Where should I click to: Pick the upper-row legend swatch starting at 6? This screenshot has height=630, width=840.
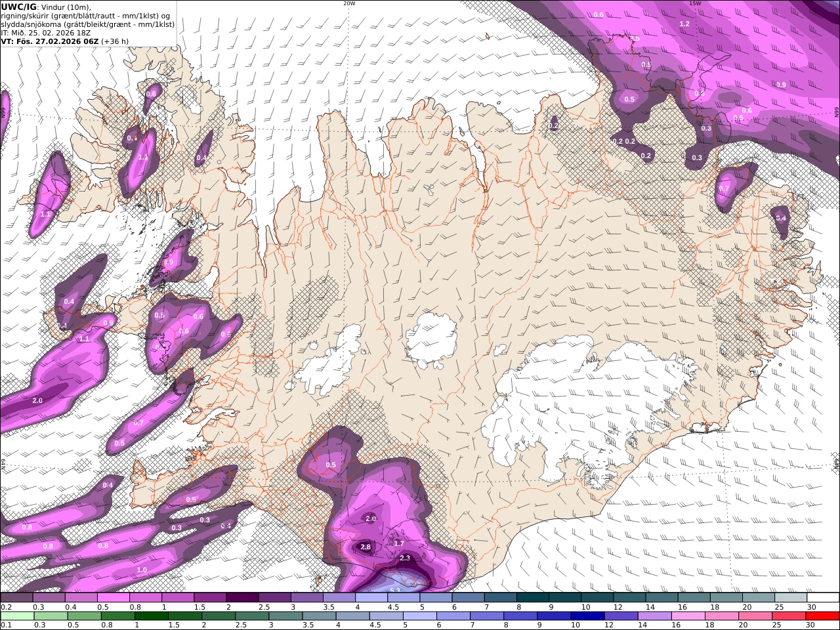click(468, 598)
